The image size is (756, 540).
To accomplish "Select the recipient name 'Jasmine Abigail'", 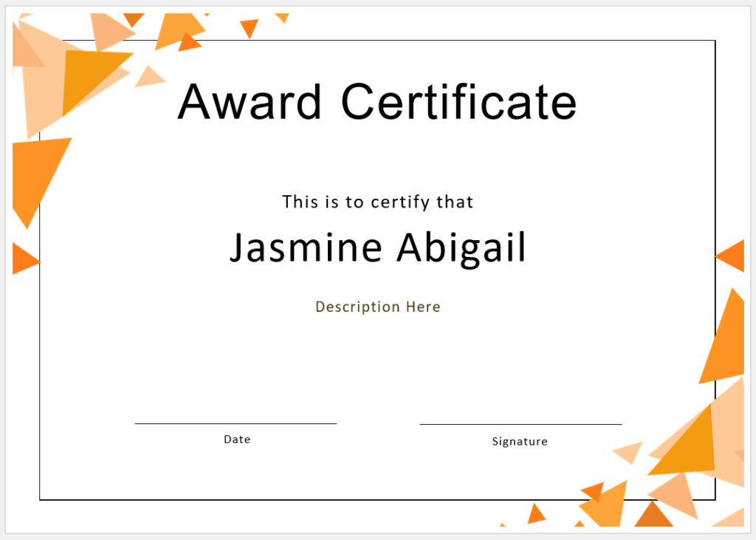I will click(378, 247).
